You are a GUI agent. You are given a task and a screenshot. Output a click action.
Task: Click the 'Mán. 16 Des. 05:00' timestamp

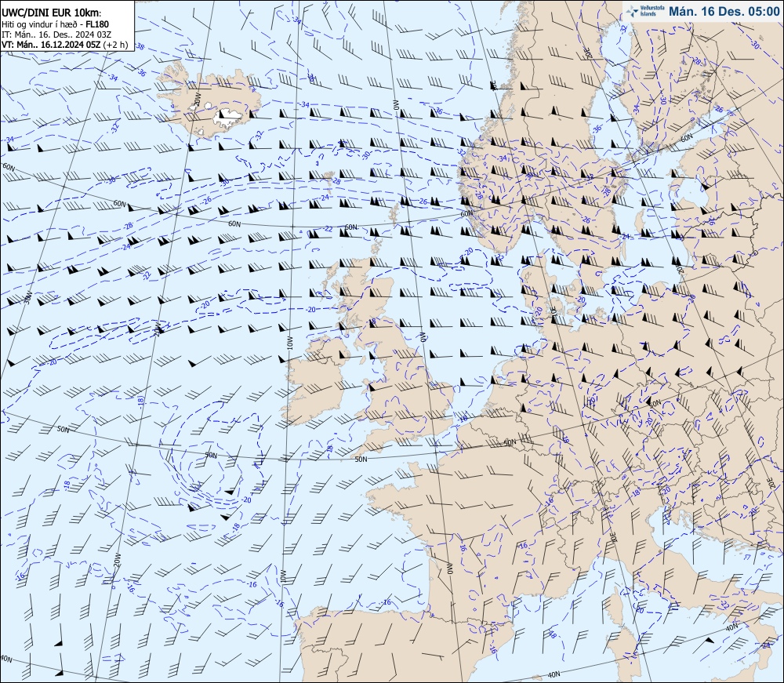(724, 11)
